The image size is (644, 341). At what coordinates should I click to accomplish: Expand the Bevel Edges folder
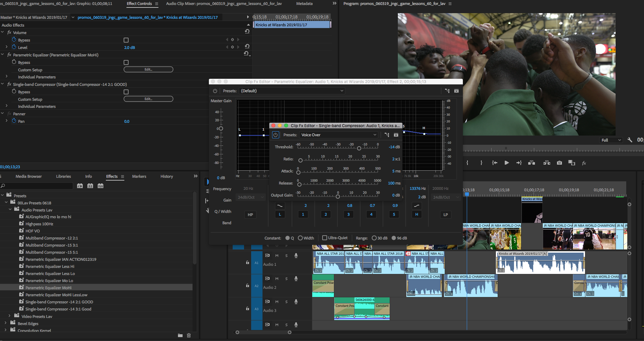pyautogui.click(x=5, y=323)
